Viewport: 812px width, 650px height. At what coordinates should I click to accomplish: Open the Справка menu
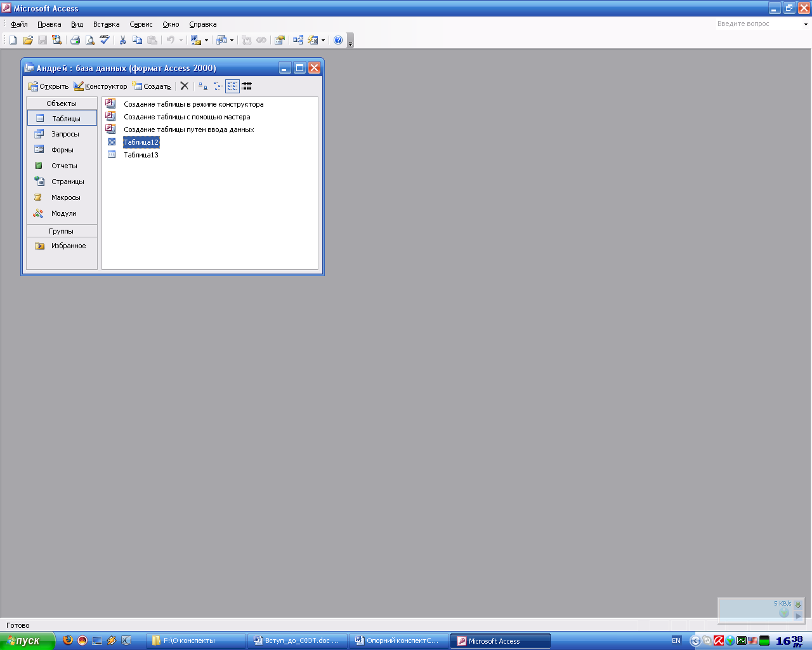click(x=203, y=24)
